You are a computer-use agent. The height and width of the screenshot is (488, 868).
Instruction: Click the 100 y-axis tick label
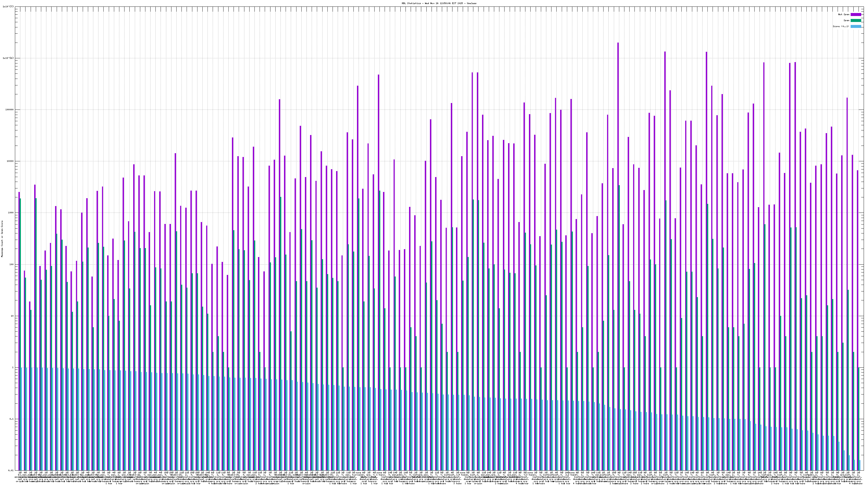click(11, 264)
